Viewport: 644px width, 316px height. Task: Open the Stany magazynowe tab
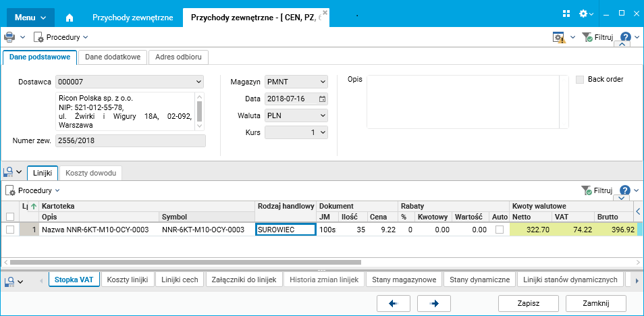coord(404,280)
